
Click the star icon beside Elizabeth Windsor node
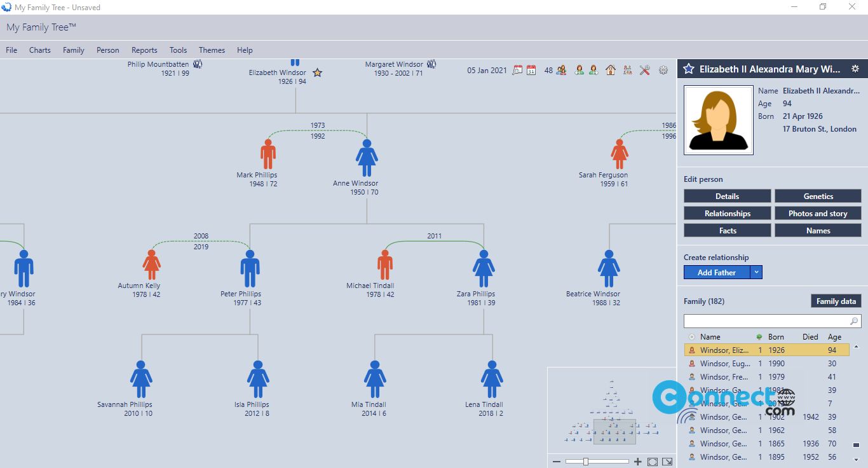(x=317, y=72)
